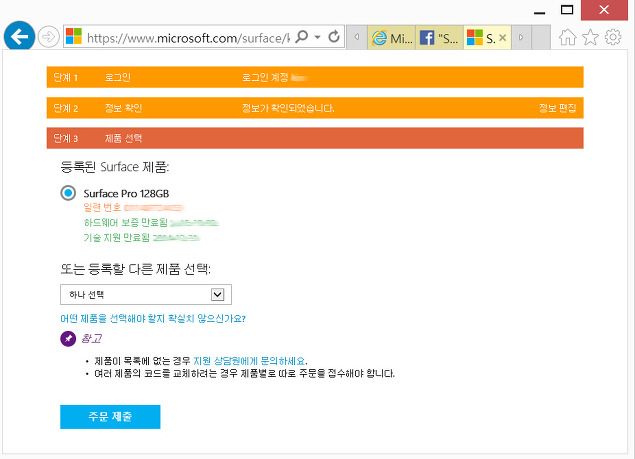This screenshot has width=635, height=459.
Task: Click 또는 등록할 다른 제품 선택 heading
Action: [x=136, y=269]
